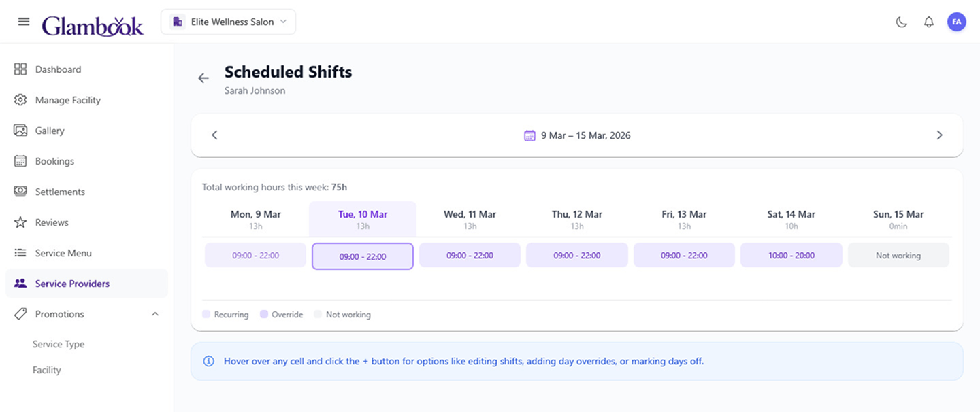Open Service Type under Promotions
Viewport: 980px width, 412px height.
(59, 344)
